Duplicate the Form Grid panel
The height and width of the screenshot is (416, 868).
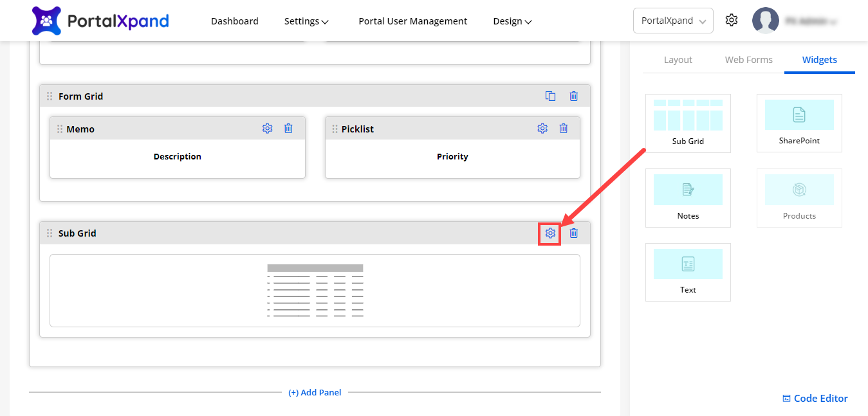click(550, 96)
